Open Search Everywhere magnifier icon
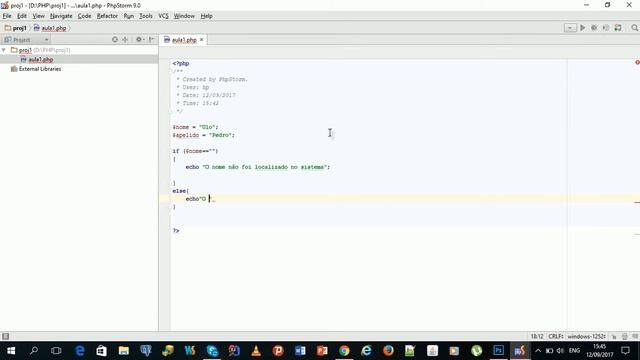640x360 pixels. 634,28
